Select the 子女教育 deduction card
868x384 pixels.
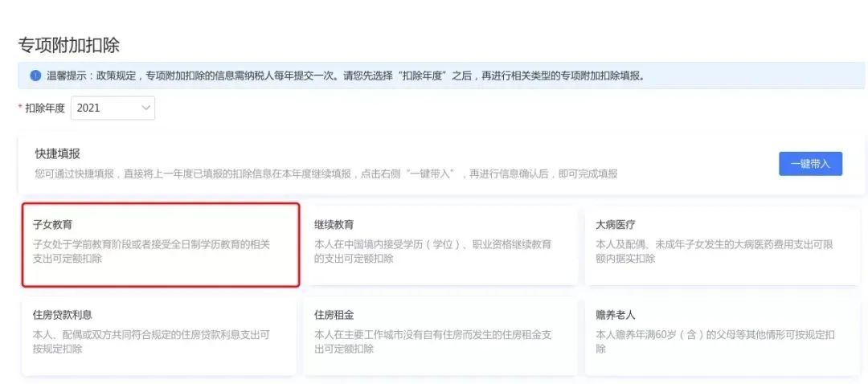tap(161, 244)
